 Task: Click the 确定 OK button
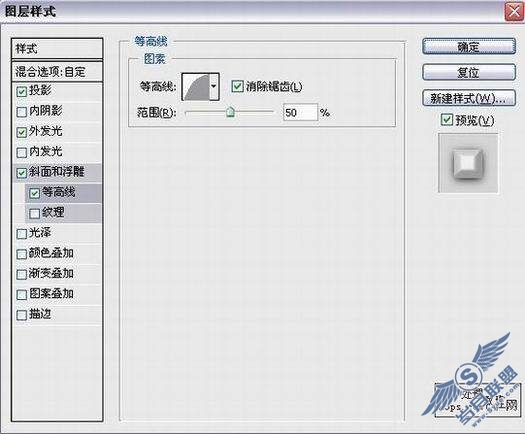469,47
